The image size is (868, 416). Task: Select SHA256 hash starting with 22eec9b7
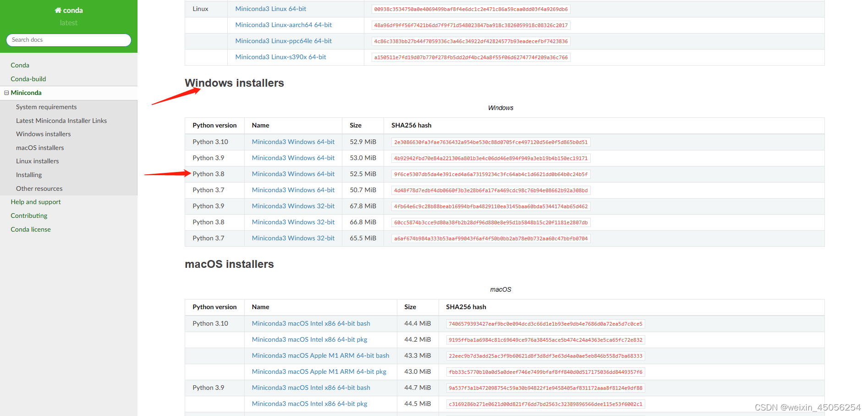click(546, 356)
